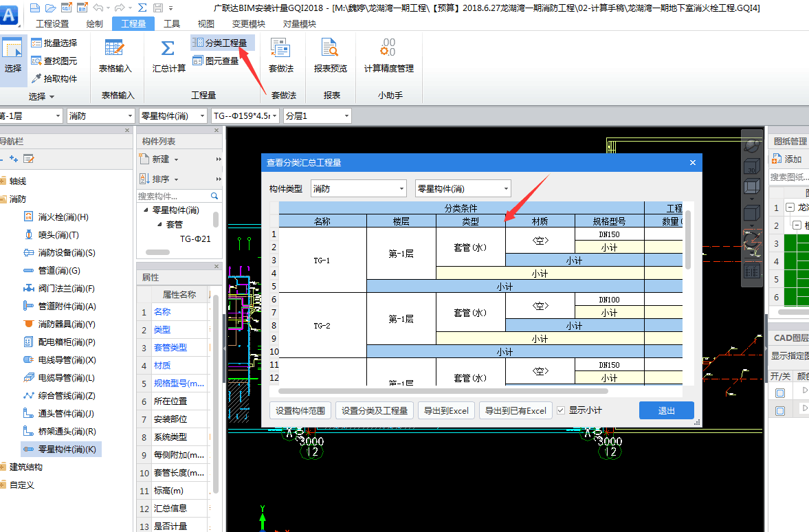Click the undo arrow icon
Viewport: 809px width, 532px height.
click(98, 8)
